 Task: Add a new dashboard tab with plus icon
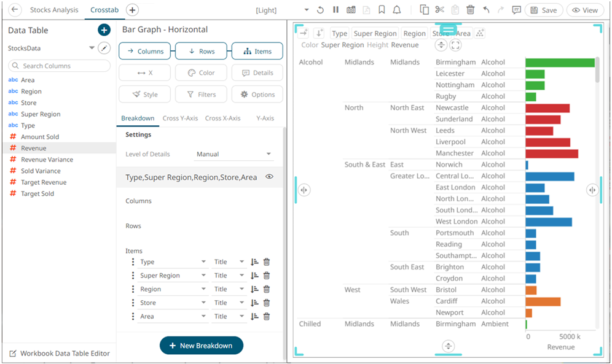click(x=133, y=10)
